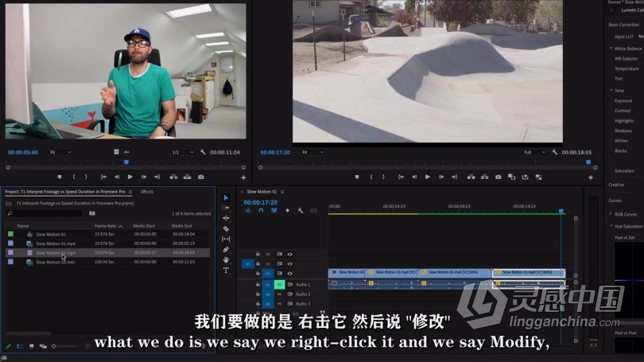Select the Type tool
Screen dimensions: 644x362
(226, 270)
